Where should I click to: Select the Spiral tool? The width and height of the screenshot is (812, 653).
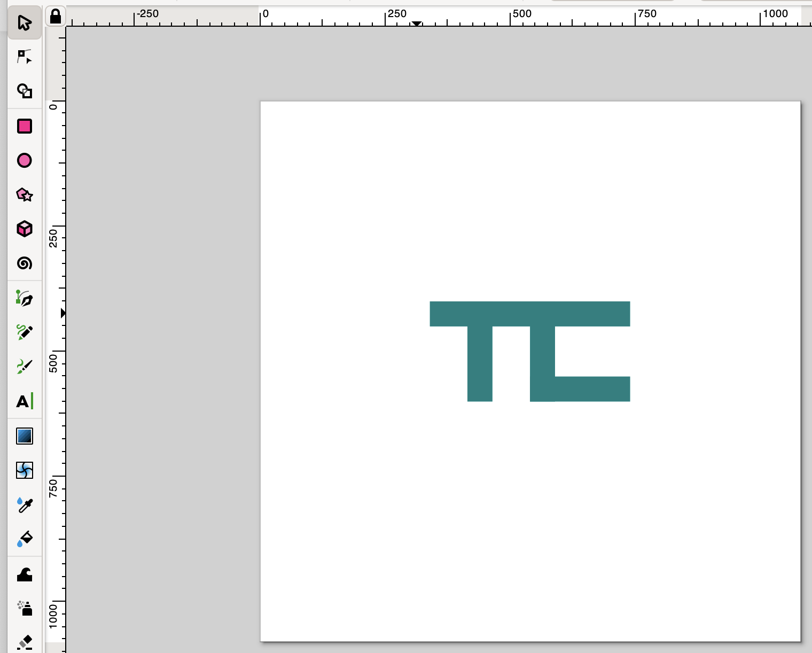click(x=25, y=263)
